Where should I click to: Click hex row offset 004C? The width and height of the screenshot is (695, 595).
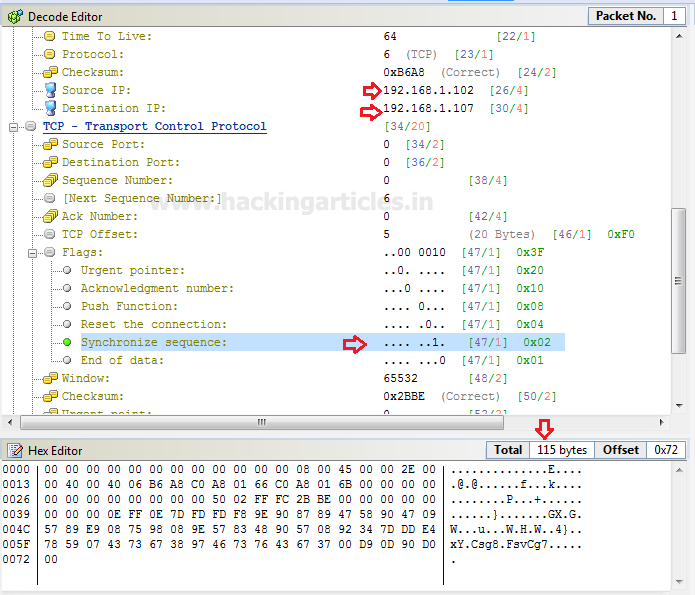[16, 529]
